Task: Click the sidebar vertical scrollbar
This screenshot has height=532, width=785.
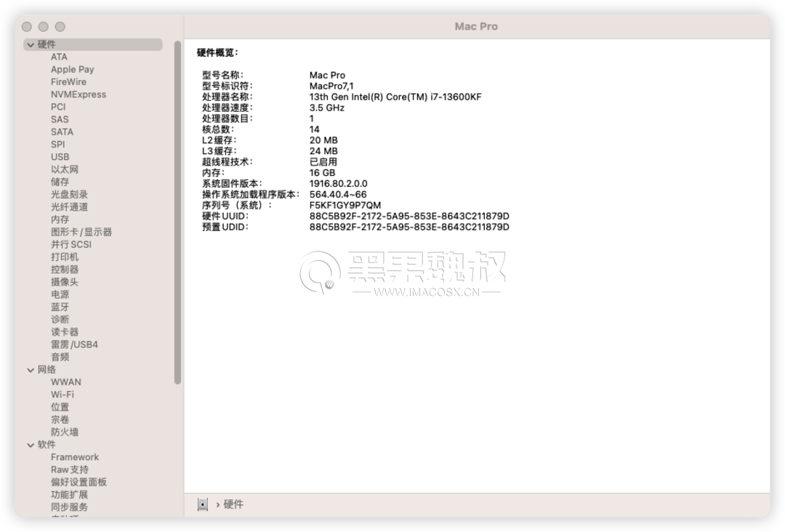Action: point(177,213)
